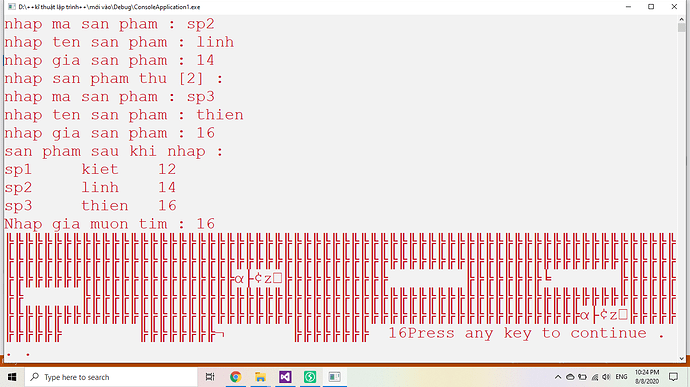Launch Google Chrome from the taskbar

235,377
